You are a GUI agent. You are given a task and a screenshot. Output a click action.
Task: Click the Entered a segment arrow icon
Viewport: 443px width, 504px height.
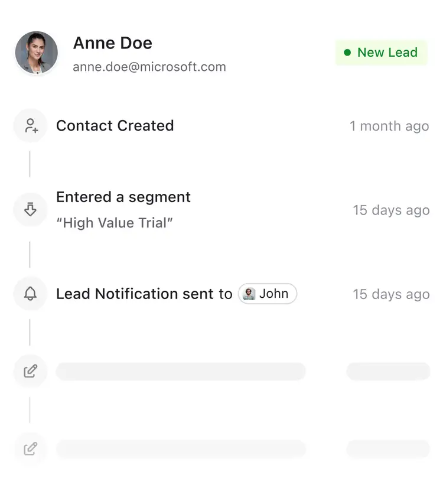[31, 209]
